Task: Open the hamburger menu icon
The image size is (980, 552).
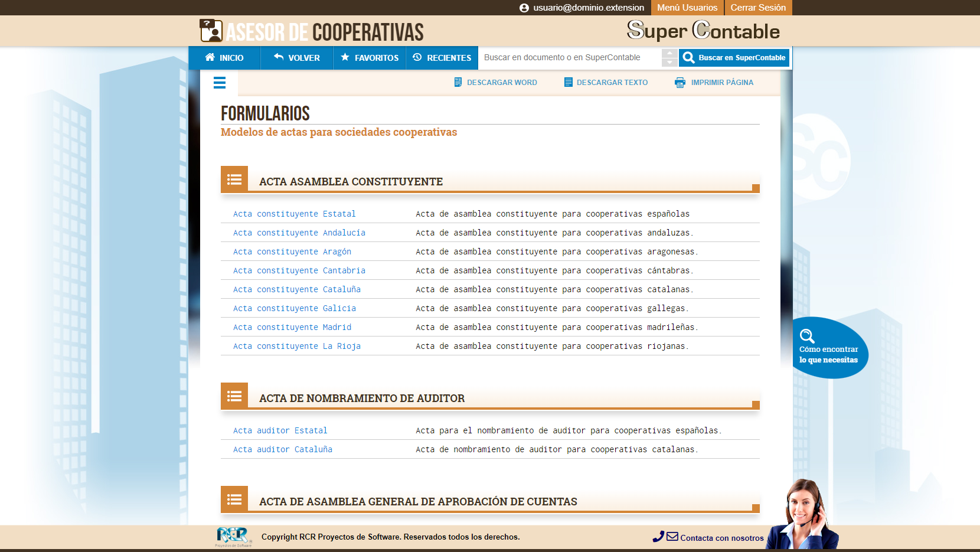Action: pos(220,83)
